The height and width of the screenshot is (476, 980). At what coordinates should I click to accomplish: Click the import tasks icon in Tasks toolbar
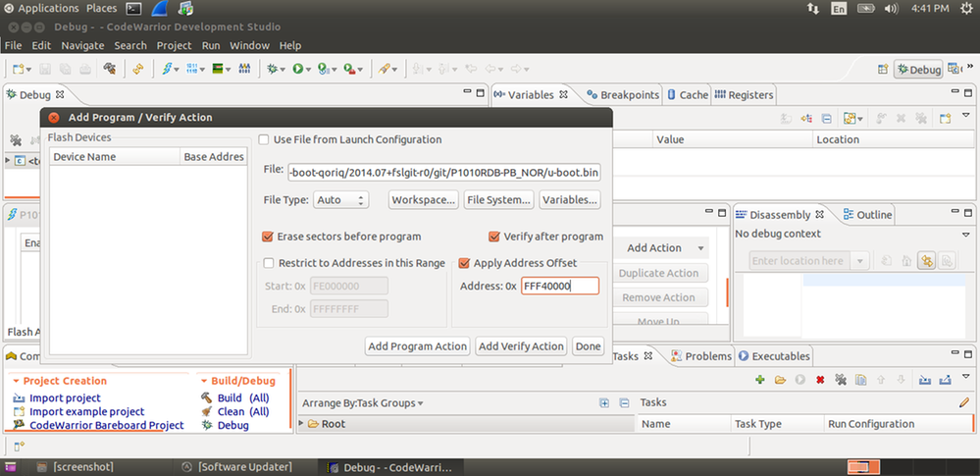[x=924, y=379]
